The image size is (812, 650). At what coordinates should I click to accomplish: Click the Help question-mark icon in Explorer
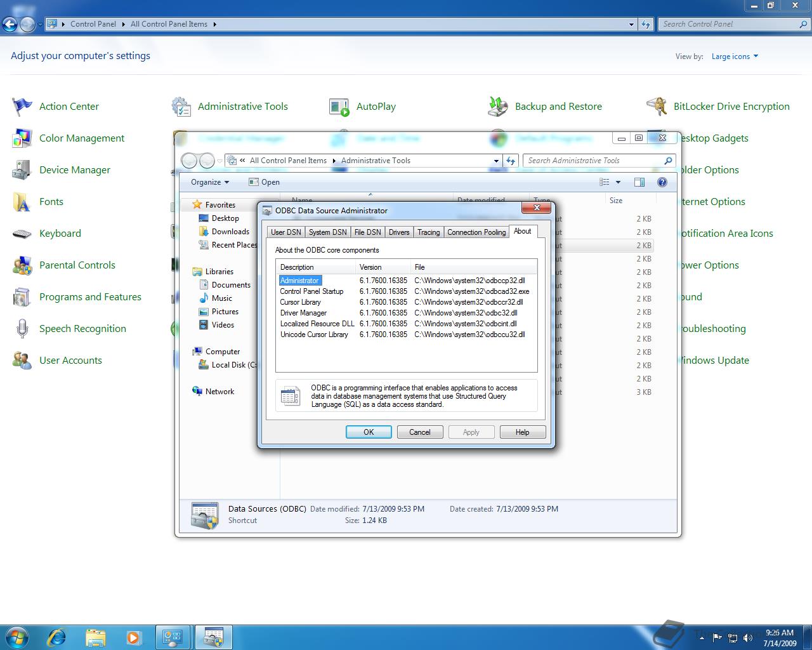point(662,182)
